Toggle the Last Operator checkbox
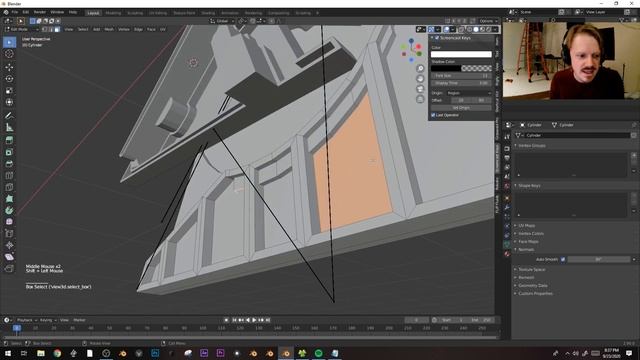This screenshot has height=360, width=640. [x=433, y=115]
